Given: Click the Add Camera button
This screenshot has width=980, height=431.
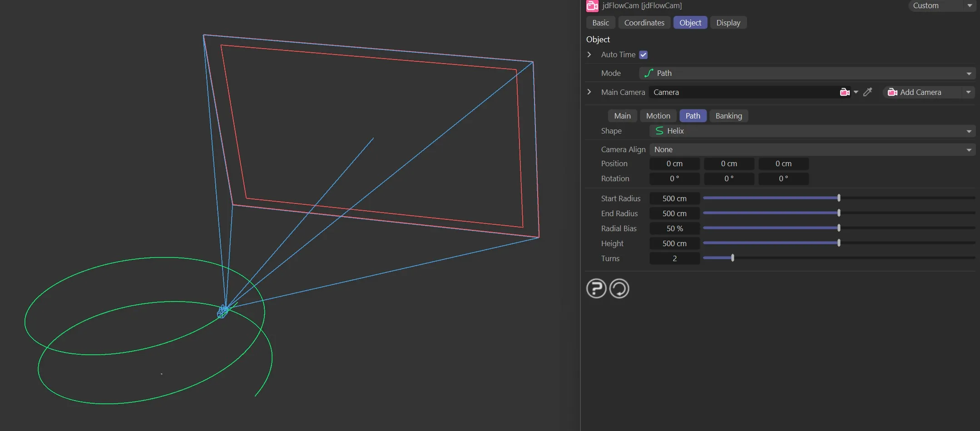Looking at the screenshot, I should [920, 92].
